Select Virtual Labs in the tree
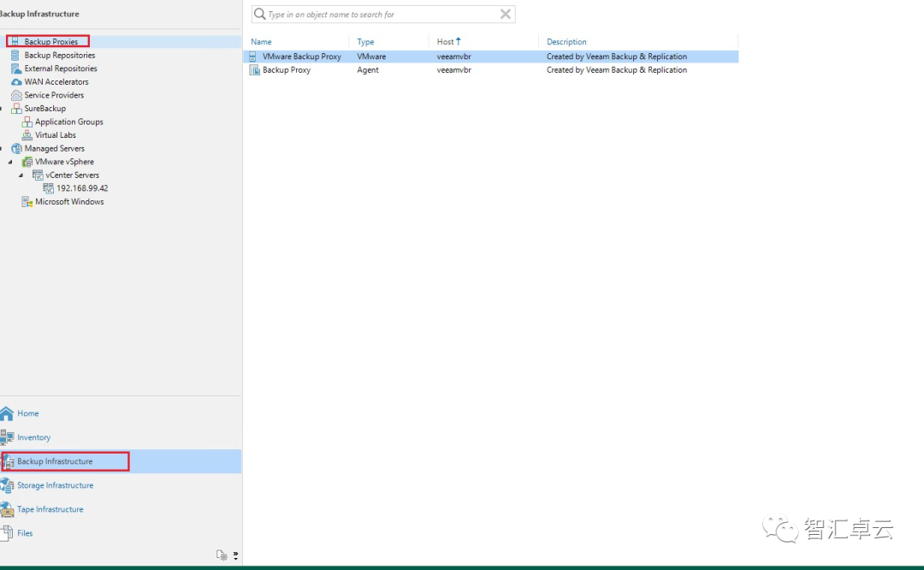Image resolution: width=924 pixels, height=570 pixels. (x=56, y=135)
